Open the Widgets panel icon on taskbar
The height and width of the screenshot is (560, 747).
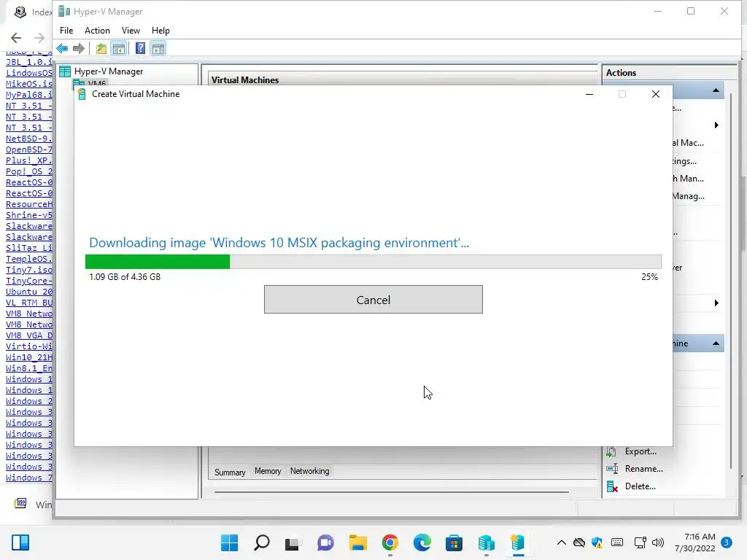(20, 542)
